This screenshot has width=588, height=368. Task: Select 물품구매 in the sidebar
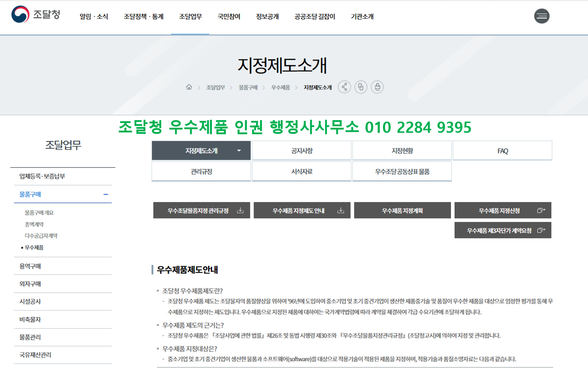tap(63, 194)
